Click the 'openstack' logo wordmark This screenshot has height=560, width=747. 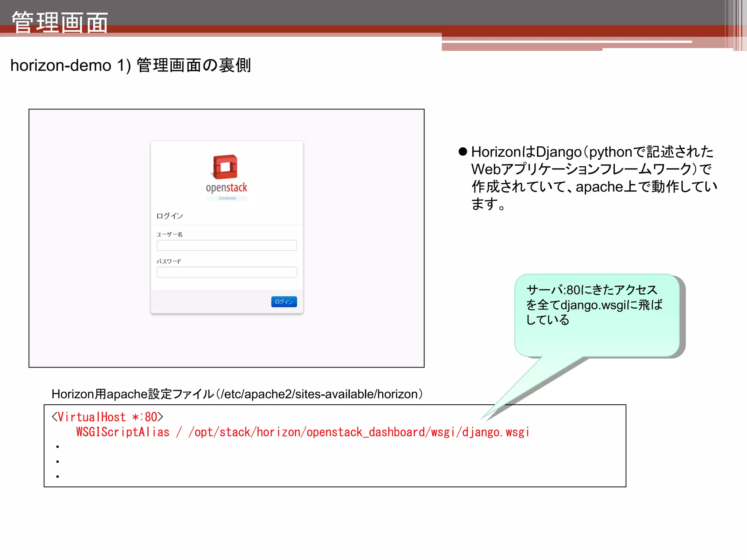[x=227, y=188]
